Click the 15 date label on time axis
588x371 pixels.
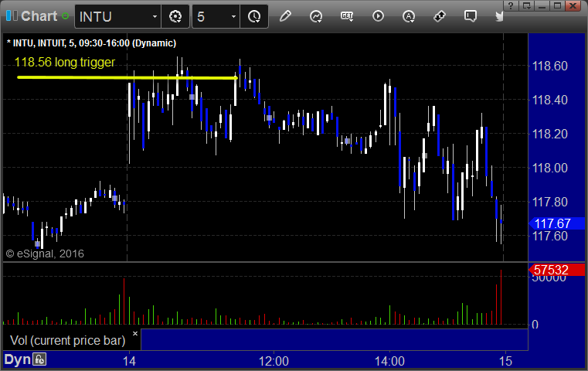pos(505,361)
